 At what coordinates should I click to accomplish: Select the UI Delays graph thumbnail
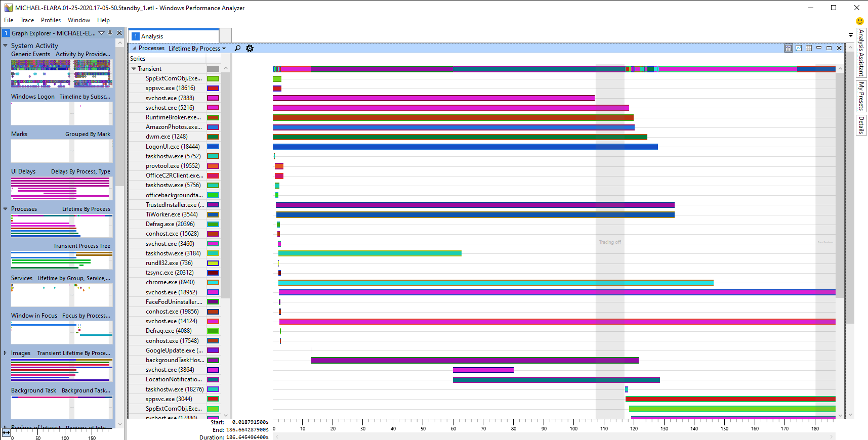click(x=62, y=188)
